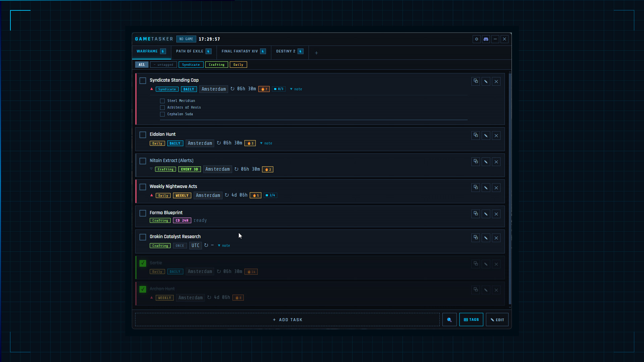
Task: Open the Tags manager button
Action: tap(471, 320)
